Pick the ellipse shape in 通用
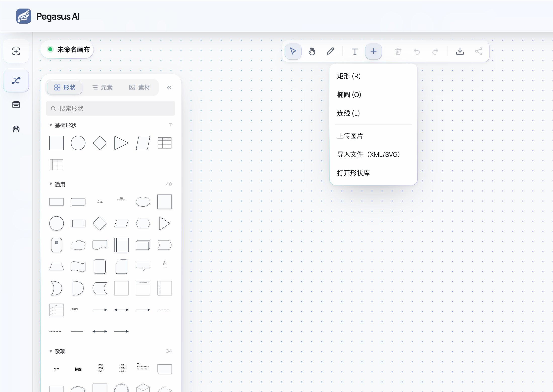This screenshot has height=392, width=553. point(143,202)
